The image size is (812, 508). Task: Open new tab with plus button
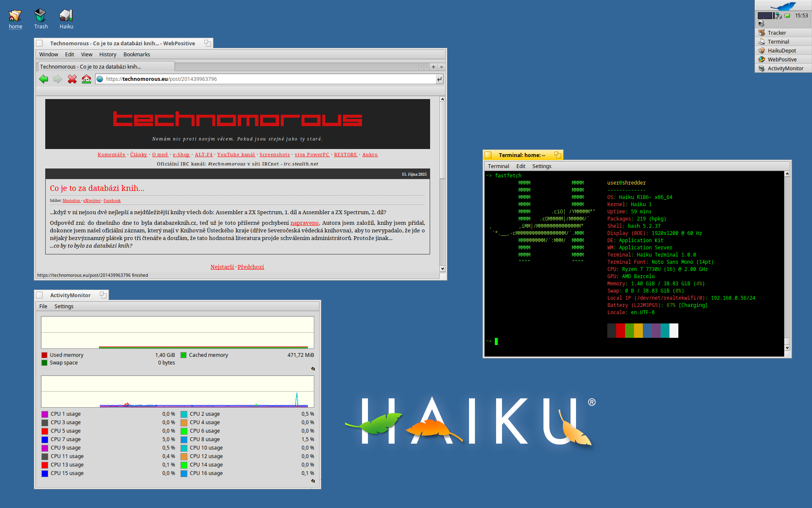click(x=433, y=67)
